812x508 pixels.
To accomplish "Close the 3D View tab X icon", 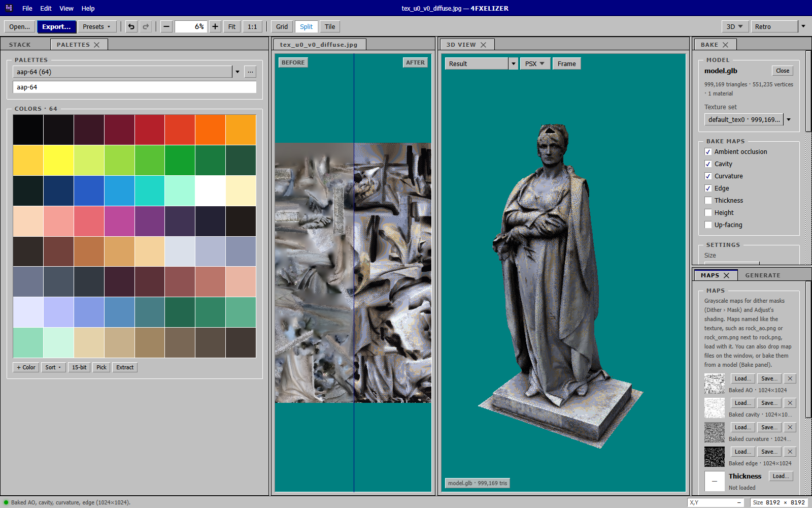I will (x=483, y=45).
